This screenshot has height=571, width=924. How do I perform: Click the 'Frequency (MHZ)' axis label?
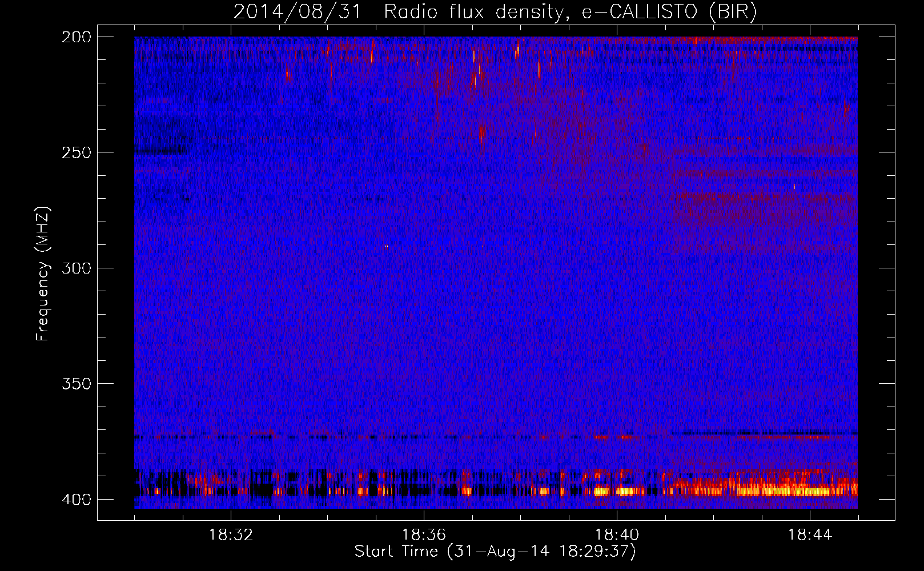[x=43, y=274]
